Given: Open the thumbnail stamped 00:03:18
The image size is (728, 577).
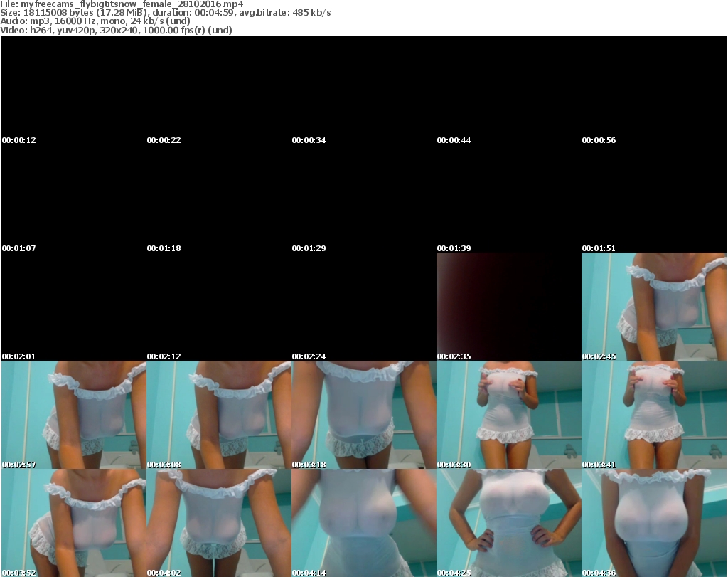Looking at the screenshot, I should point(364,415).
